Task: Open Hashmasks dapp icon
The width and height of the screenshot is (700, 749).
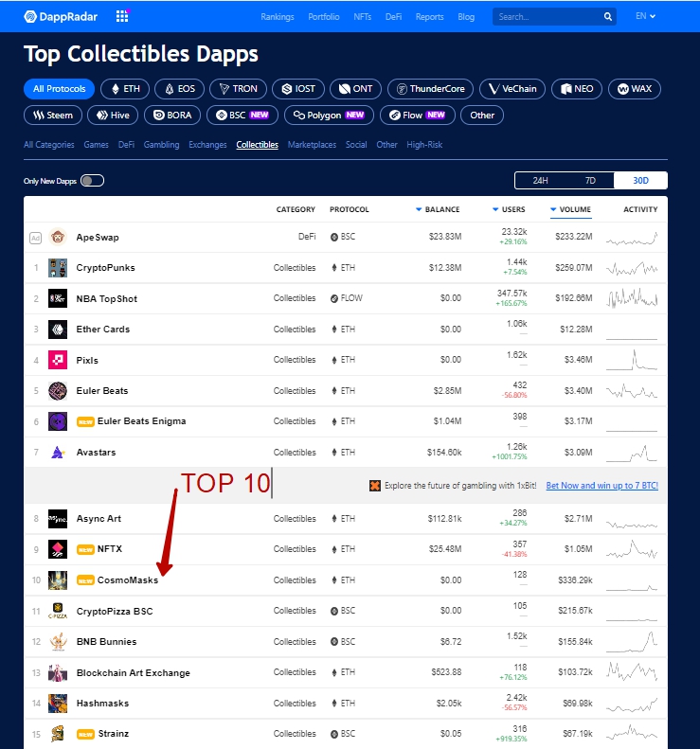Action: (x=58, y=704)
